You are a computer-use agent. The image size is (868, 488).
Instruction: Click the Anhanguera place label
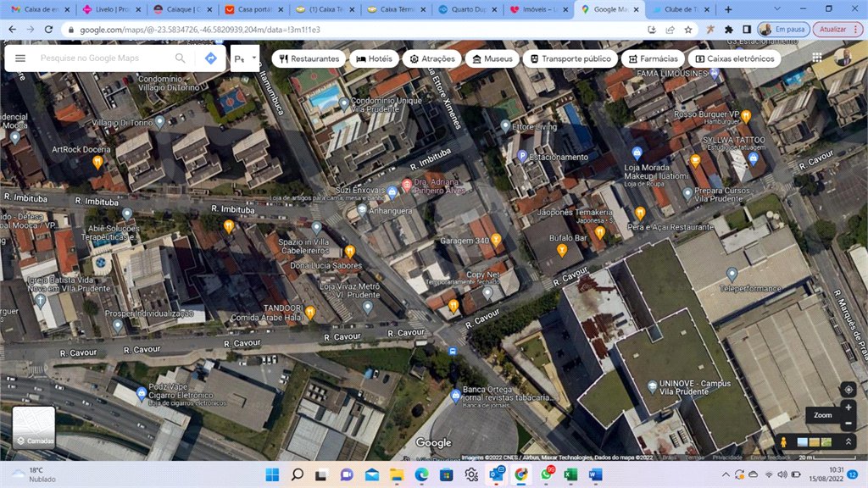point(390,211)
